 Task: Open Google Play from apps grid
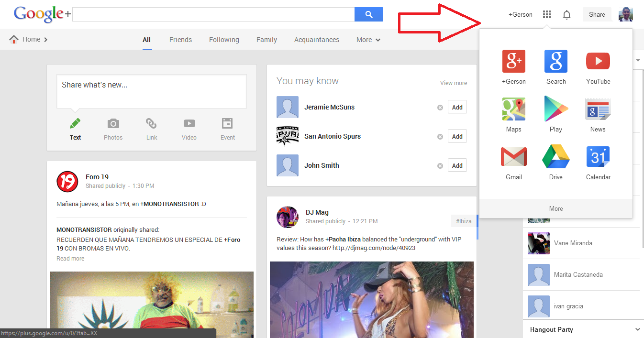click(556, 109)
